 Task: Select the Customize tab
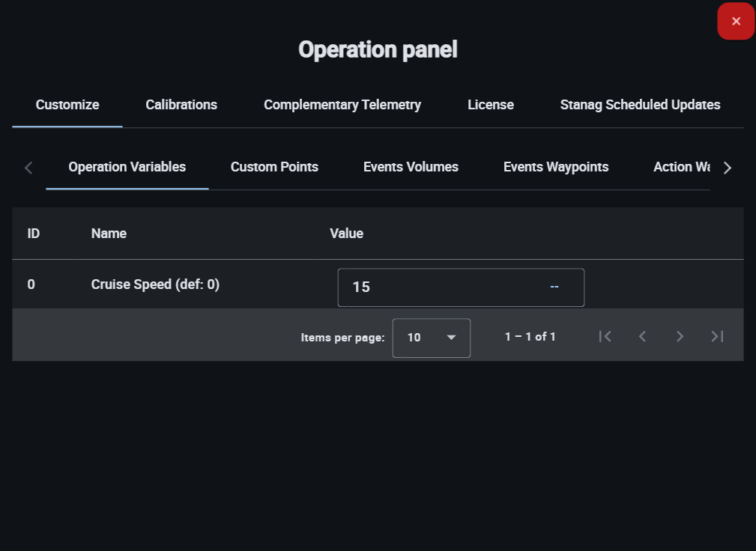coord(67,105)
